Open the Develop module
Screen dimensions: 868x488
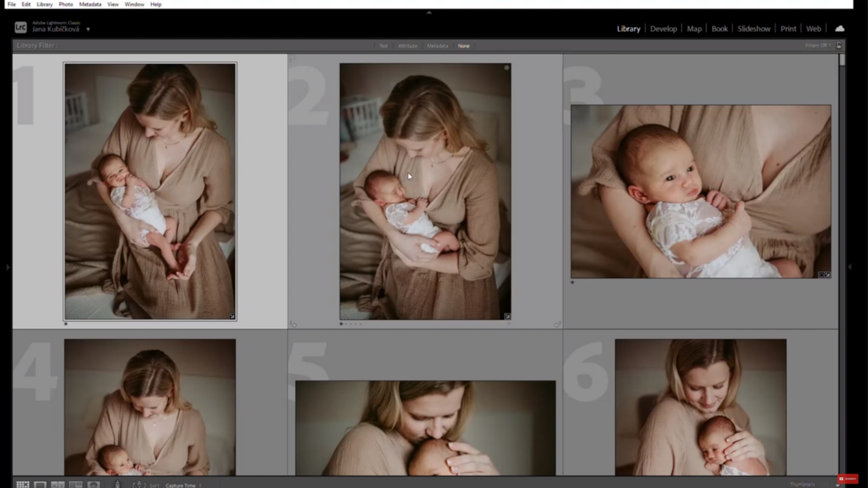pyautogui.click(x=664, y=28)
